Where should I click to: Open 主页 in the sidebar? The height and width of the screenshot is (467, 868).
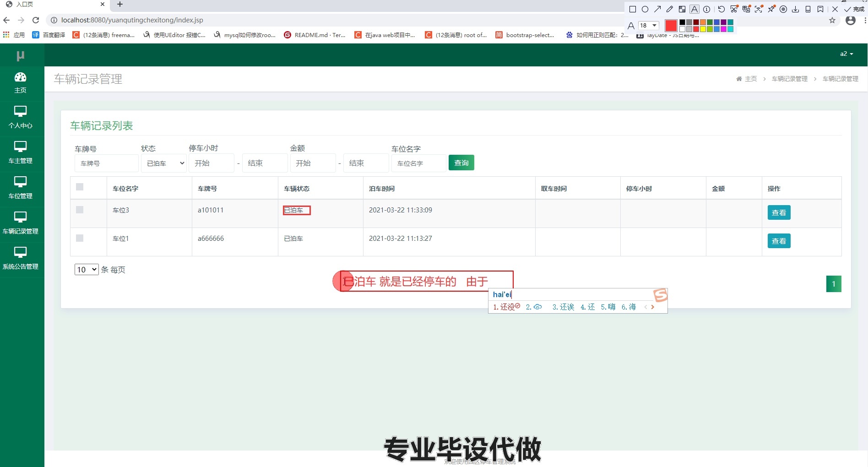(x=21, y=83)
